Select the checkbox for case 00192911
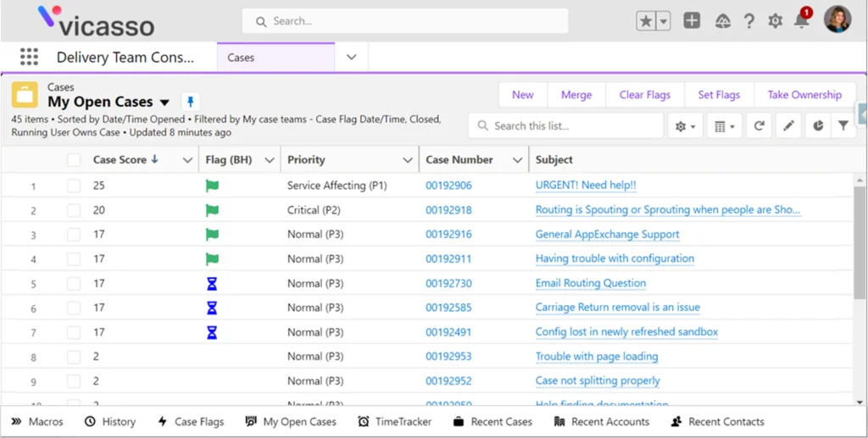Screen dimensions: 868x438 pyautogui.click(x=74, y=259)
